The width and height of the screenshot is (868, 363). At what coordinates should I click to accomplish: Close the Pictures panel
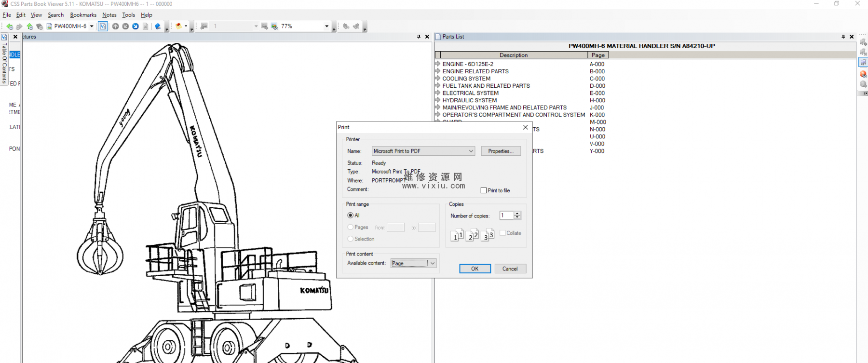coord(427,37)
